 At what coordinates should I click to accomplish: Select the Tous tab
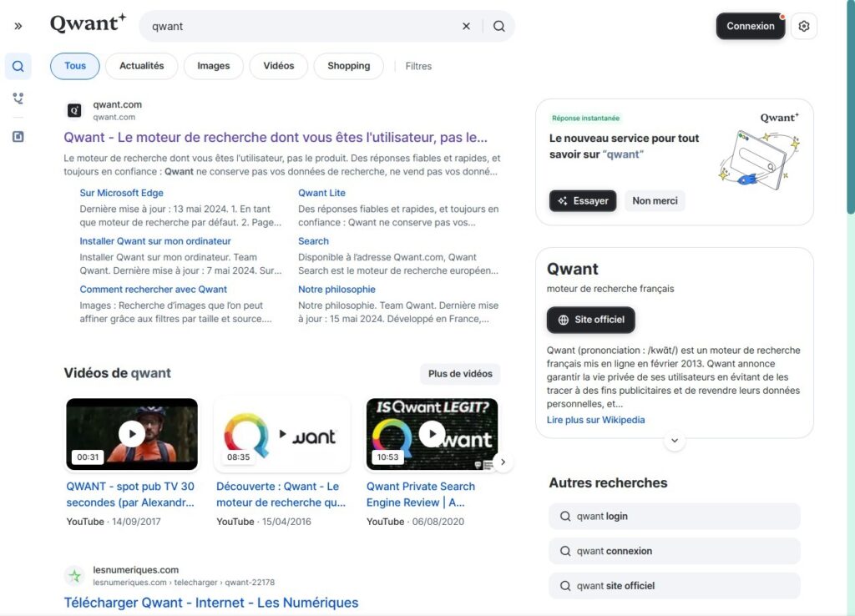pos(75,66)
